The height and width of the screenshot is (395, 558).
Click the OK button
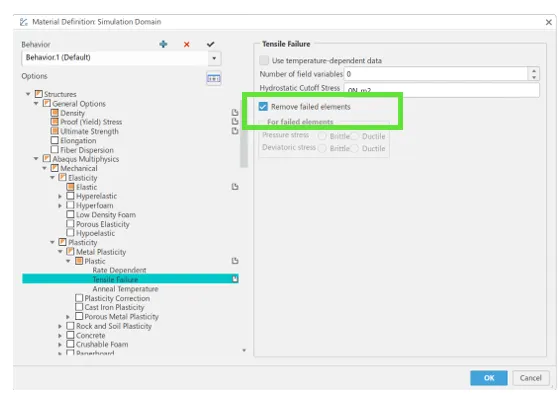coord(489,378)
